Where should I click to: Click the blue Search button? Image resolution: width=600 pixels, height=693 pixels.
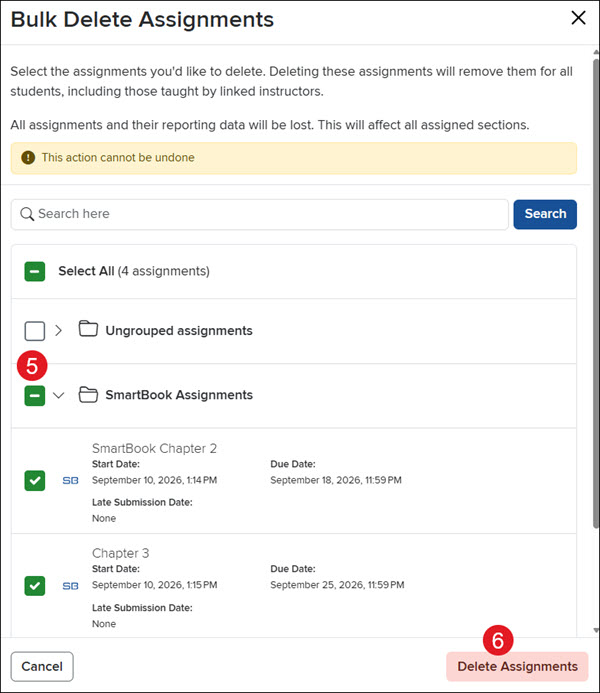(545, 214)
